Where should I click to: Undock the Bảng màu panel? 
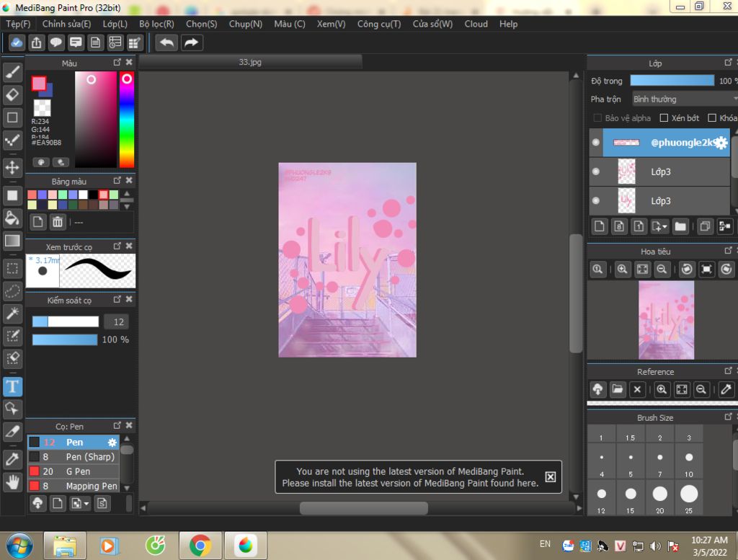pos(117,181)
